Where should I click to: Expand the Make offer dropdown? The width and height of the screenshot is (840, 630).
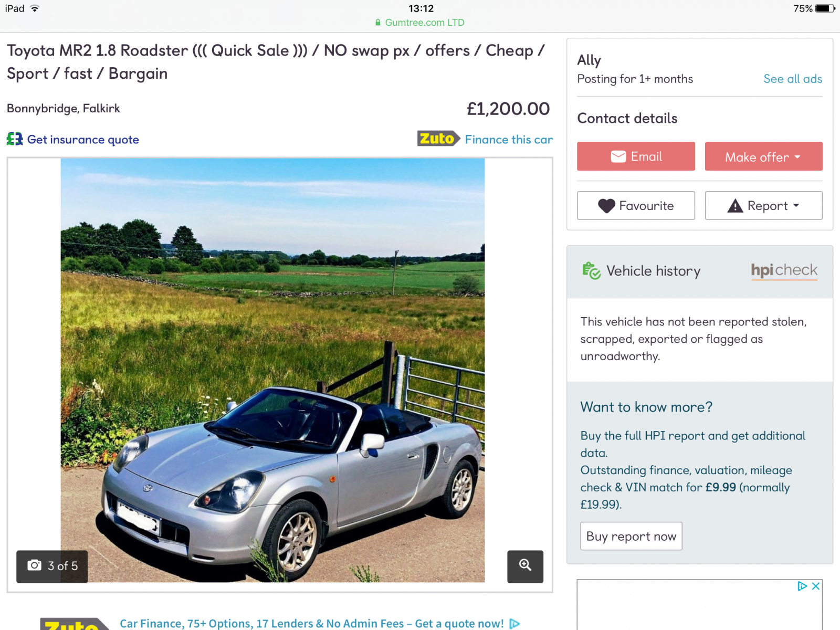[763, 156]
